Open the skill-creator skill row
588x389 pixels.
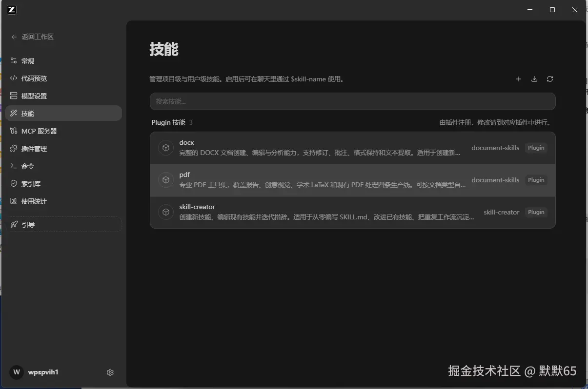352,212
